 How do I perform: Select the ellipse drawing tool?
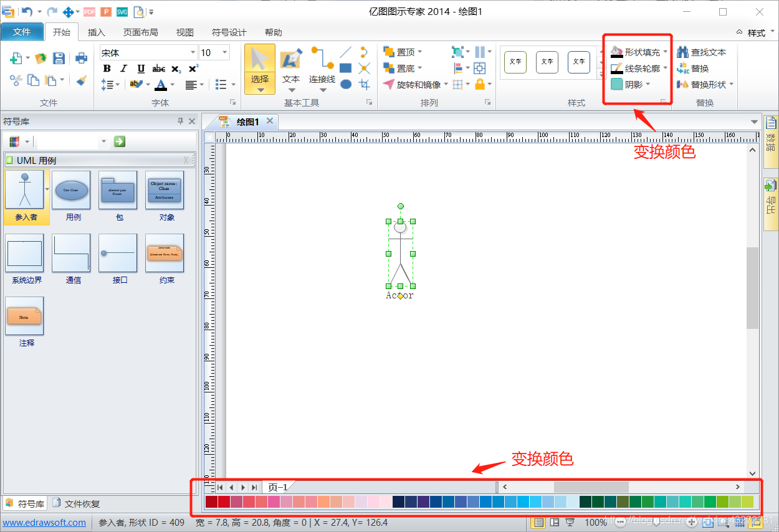coord(346,84)
